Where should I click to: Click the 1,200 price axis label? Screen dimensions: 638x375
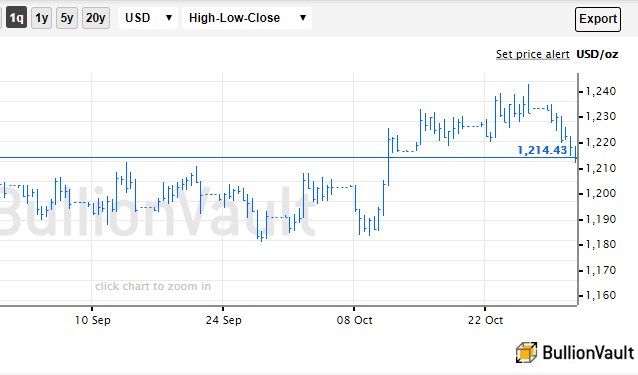601,193
